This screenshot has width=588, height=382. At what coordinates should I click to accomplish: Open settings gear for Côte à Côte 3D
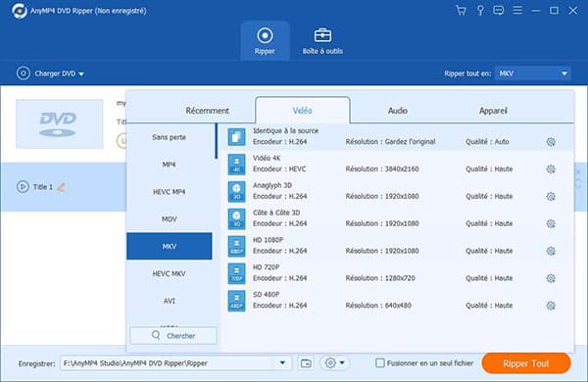pos(551,223)
